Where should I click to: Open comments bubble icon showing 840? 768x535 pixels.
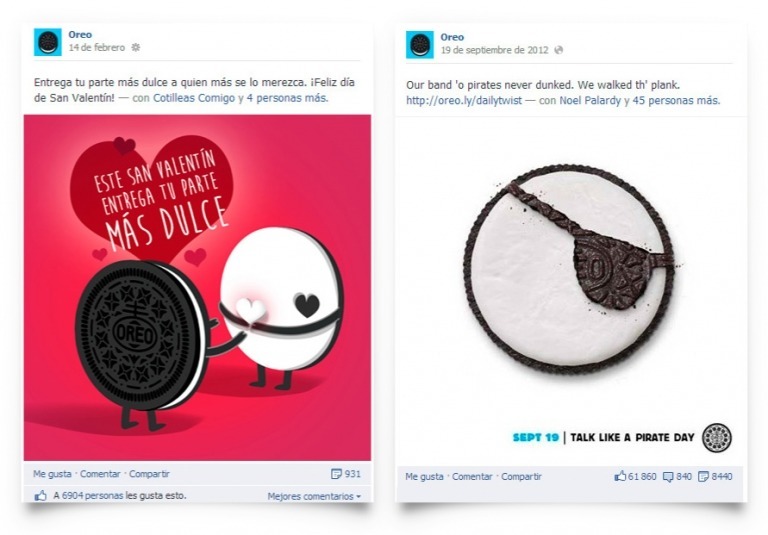tap(668, 476)
